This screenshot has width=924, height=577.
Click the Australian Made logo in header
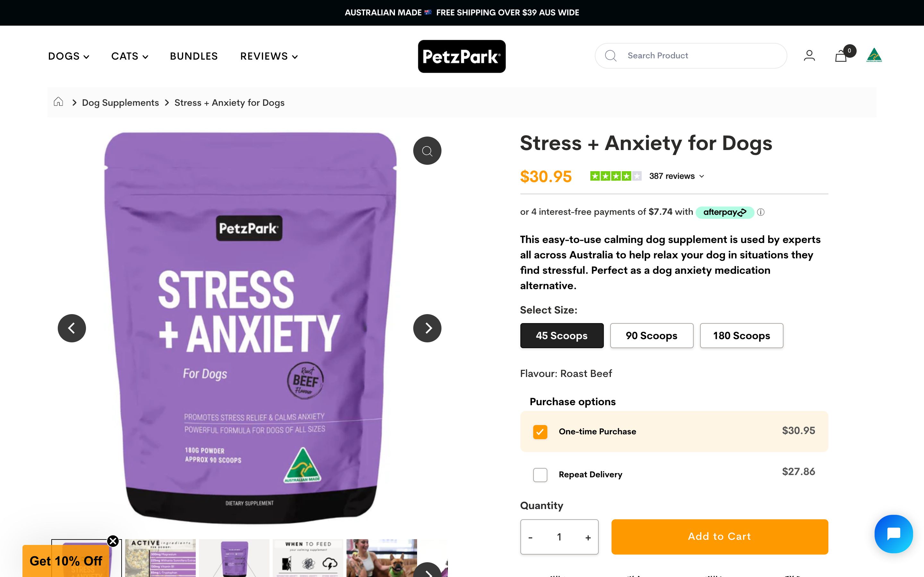pyautogui.click(x=874, y=55)
